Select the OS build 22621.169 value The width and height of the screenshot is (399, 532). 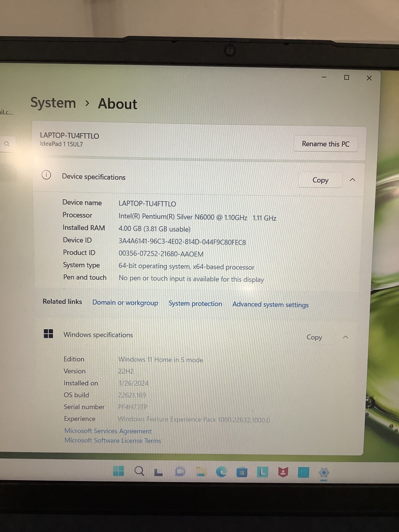coord(132,395)
